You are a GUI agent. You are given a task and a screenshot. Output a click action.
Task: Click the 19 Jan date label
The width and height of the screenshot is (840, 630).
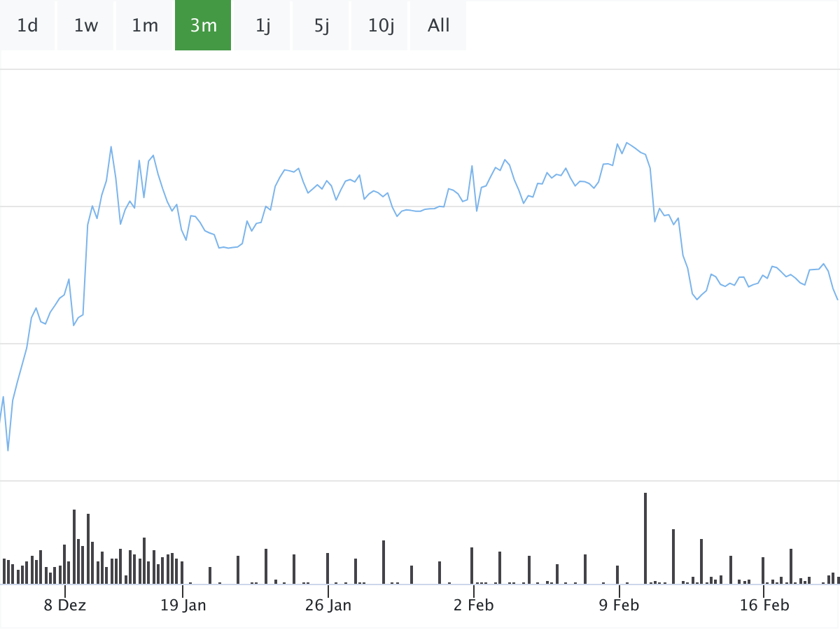(x=183, y=605)
